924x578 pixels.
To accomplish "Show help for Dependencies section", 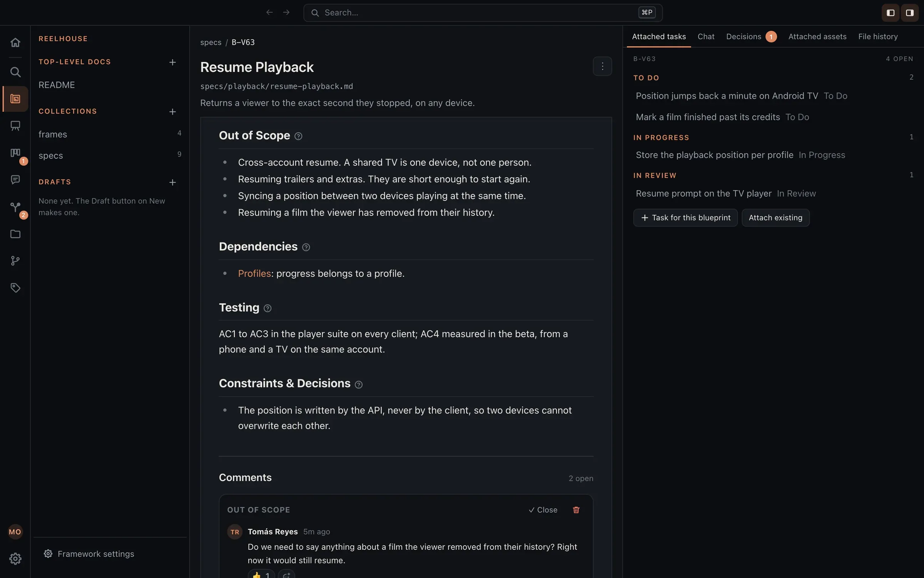I will coord(306,247).
